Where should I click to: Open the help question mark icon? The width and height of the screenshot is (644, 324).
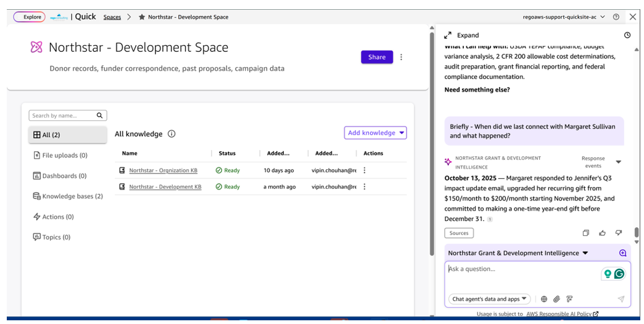coord(616,17)
